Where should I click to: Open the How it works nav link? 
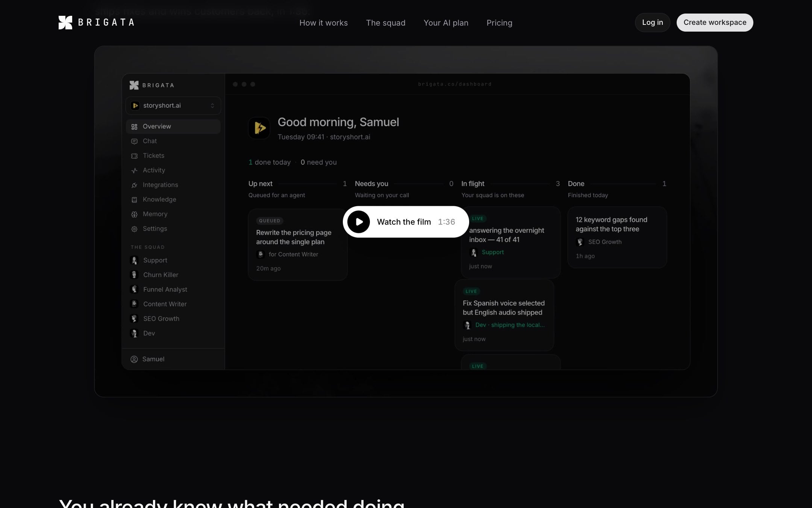pos(323,23)
